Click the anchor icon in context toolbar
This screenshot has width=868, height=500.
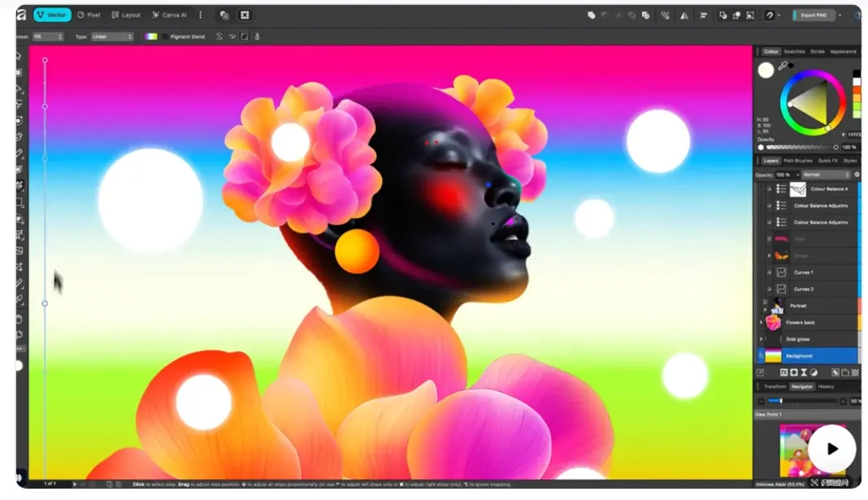(257, 37)
